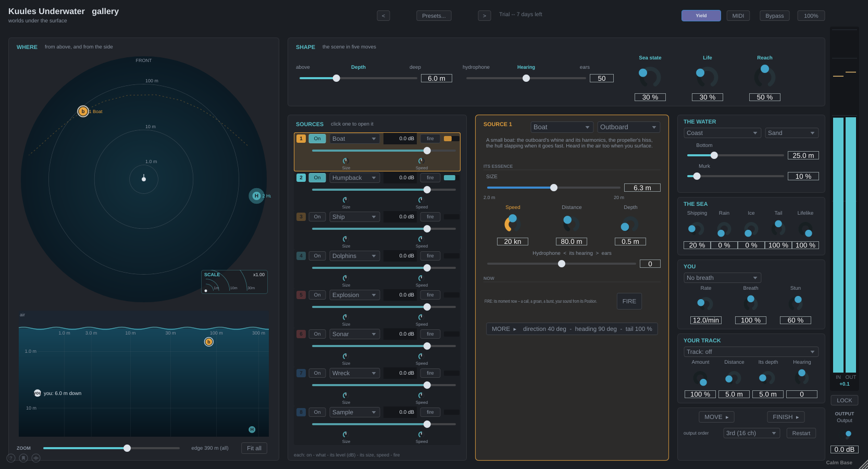Image resolution: width=868 pixels, height=469 pixels.
Task: Open the Sand bottom dropdown
Action: 792,133
